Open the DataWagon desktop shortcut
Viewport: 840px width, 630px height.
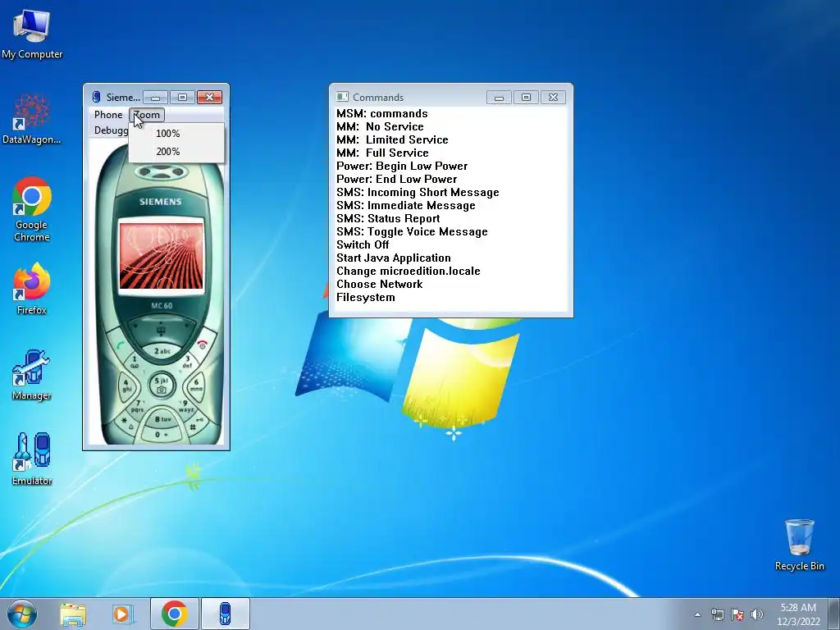click(31, 119)
